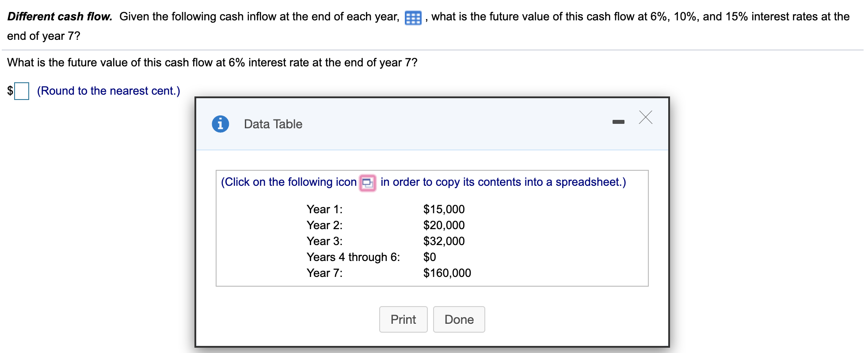
Task: Select the $15,000 value for Year 1
Action: (x=444, y=209)
